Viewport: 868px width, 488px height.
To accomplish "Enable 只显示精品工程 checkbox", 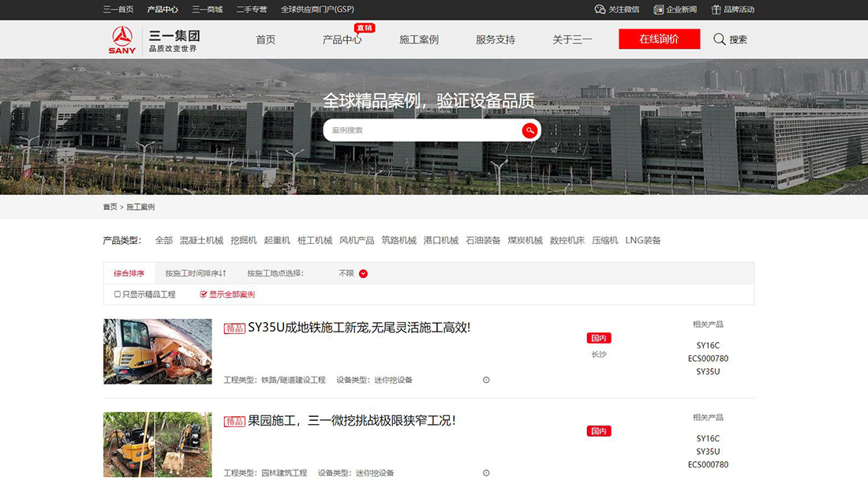I will (x=118, y=295).
